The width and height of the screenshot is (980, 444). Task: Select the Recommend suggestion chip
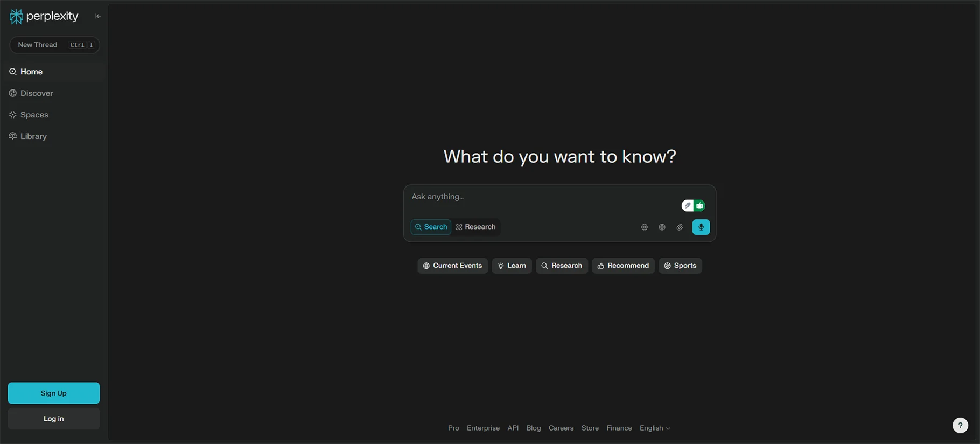[623, 266]
